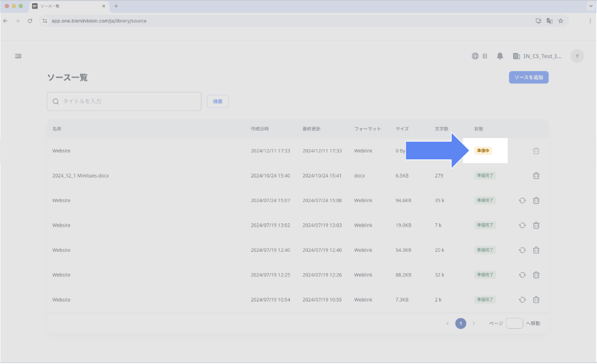Viewport: 597px width, 364px height.
Task: Open IN_CS_Test organization switcher
Action: [537, 56]
